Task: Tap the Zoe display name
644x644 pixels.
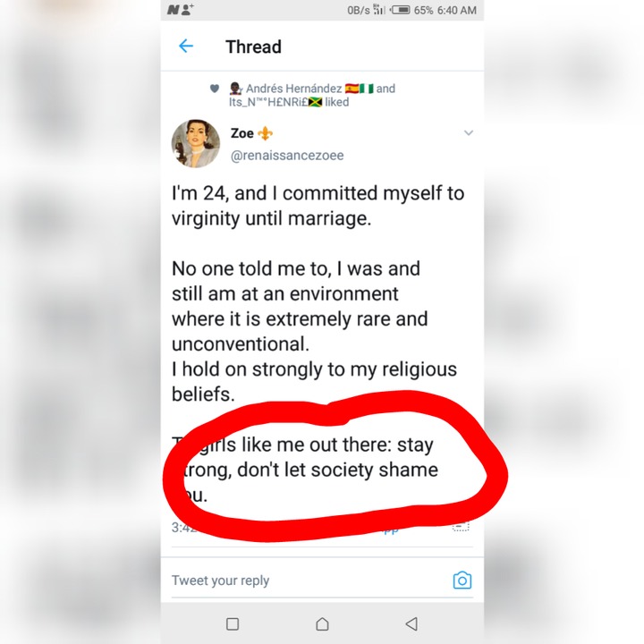Action: click(x=241, y=133)
